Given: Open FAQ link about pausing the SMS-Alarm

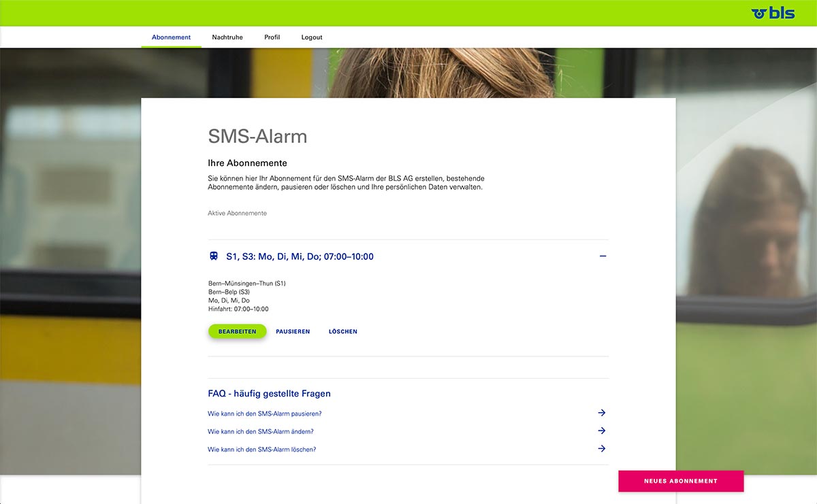Looking at the screenshot, I should point(264,414).
